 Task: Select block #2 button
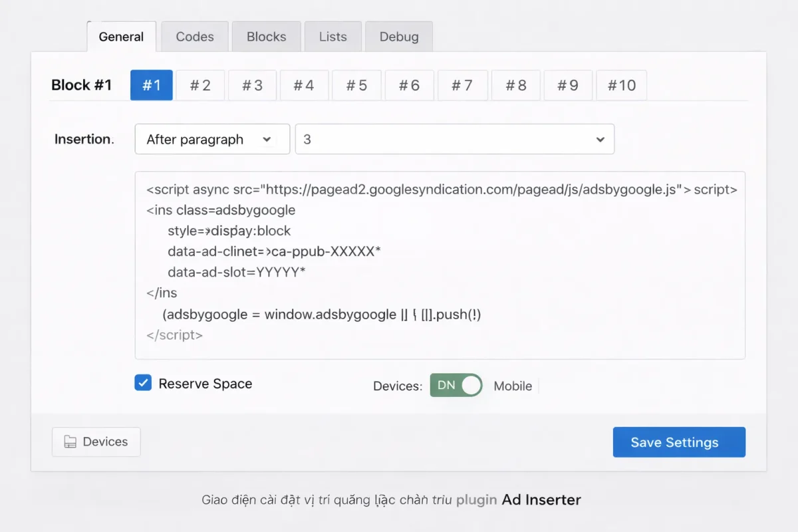(x=200, y=85)
